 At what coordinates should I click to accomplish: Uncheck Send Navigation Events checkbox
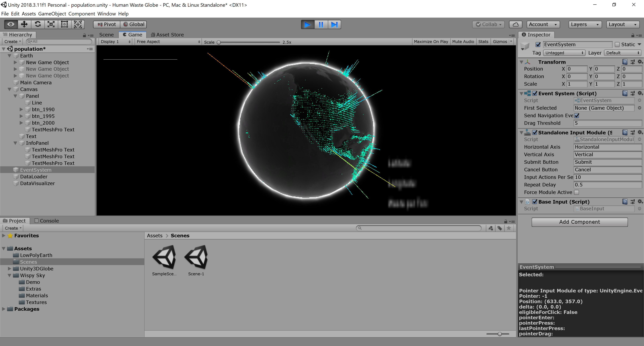coord(577,115)
